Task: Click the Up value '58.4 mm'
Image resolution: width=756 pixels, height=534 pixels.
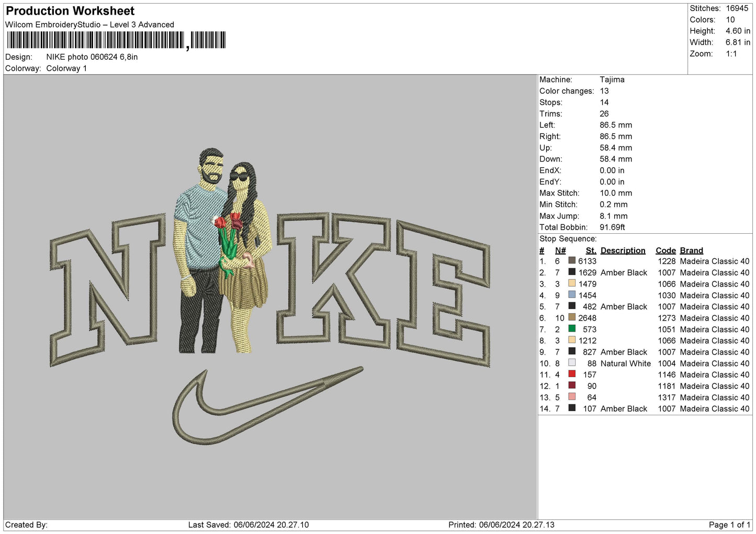Action: tap(616, 147)
